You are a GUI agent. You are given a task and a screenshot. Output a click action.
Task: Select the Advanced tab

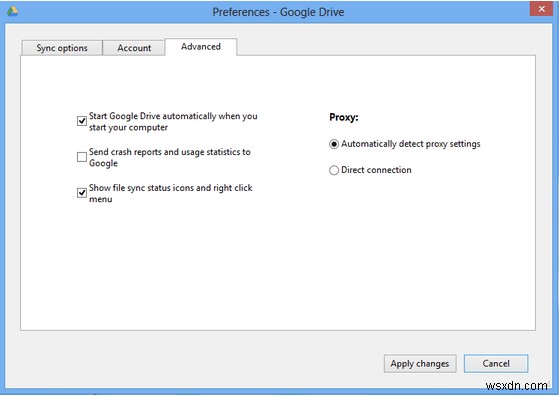pos(201,47)
